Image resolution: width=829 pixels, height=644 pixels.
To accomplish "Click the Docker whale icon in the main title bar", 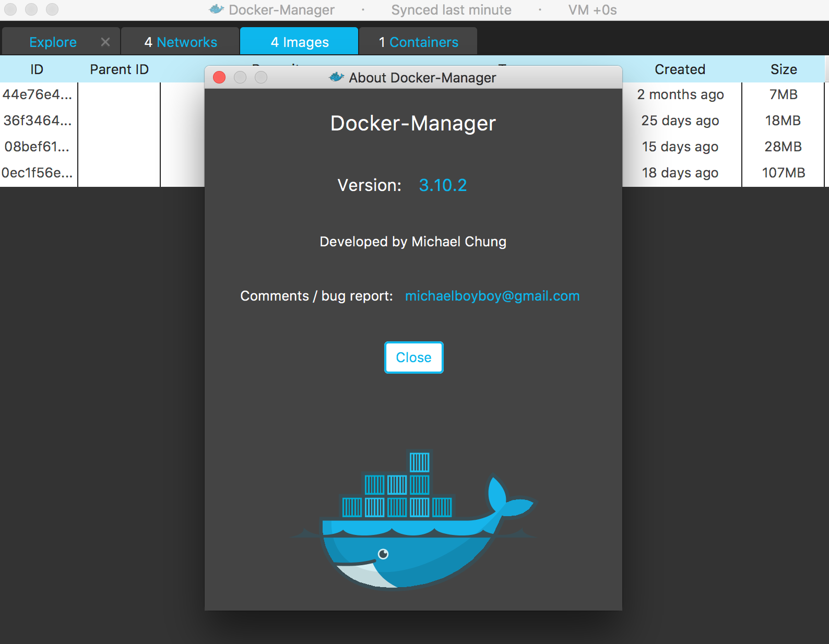I will point(217,9).
